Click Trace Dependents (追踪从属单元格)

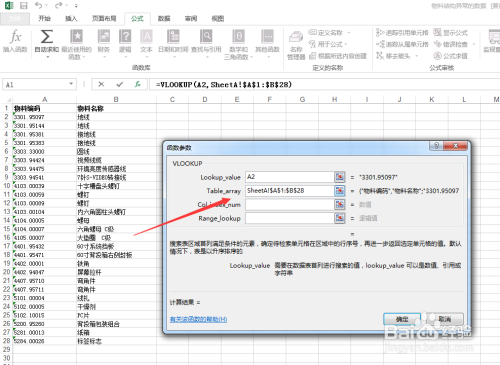(x=402, y=44)
